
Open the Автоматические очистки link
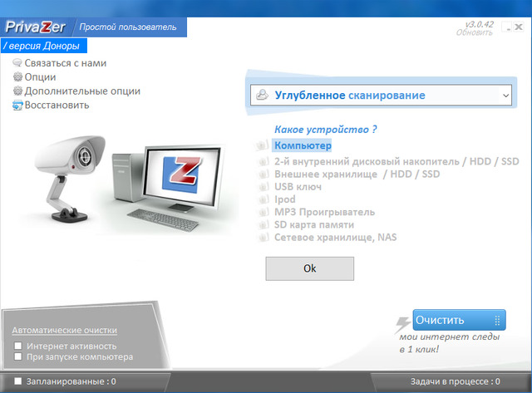65,330
